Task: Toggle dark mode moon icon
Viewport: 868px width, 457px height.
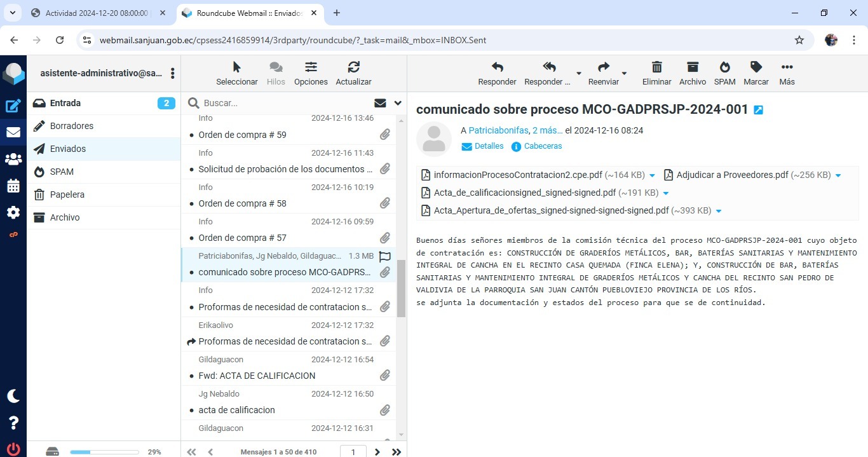Action: 13,396
